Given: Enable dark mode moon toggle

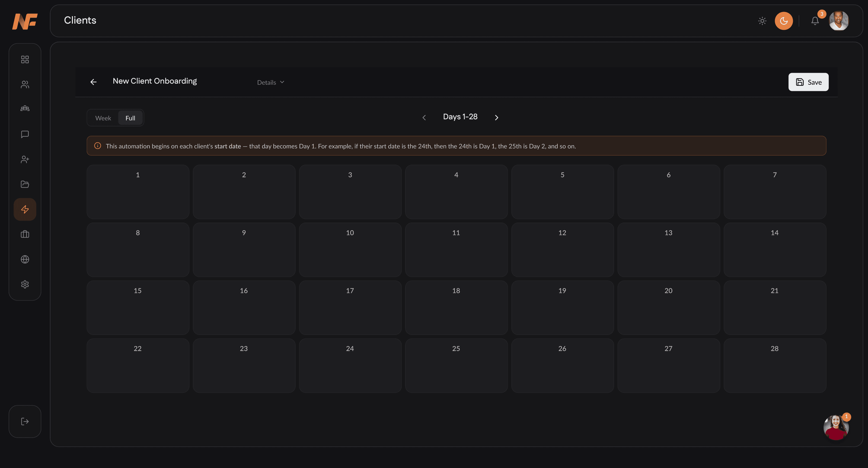Looking at the screenshot, I should tap(784, 21).
